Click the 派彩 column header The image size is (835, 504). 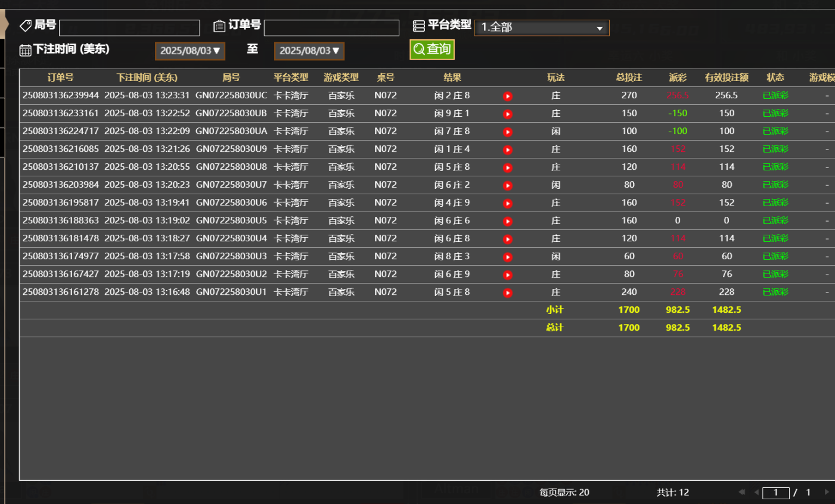[678, 77]
